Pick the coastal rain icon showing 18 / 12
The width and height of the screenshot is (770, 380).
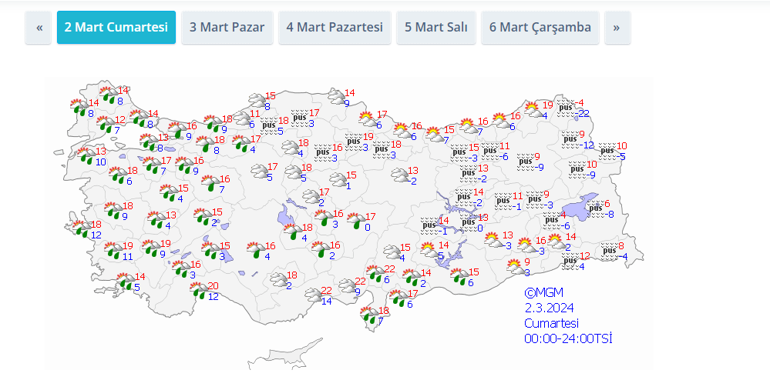click(x=82, y=228)
